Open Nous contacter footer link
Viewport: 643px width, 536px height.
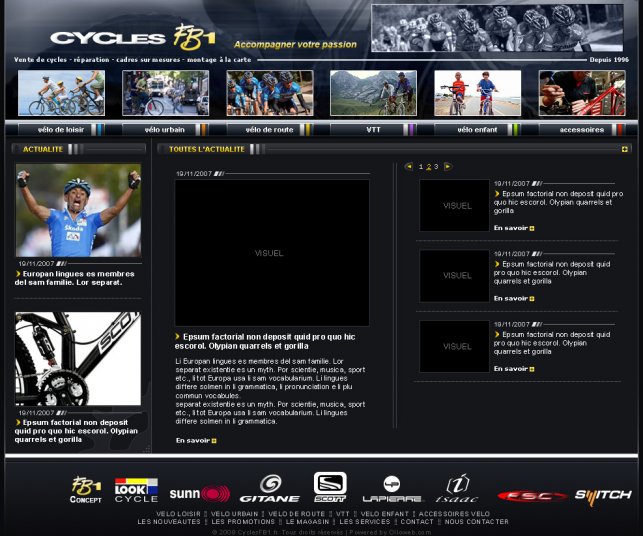[x=476, y=521]
